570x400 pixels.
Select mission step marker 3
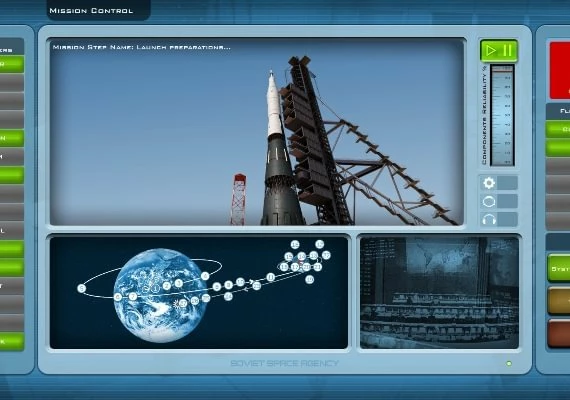click(178, 283)
